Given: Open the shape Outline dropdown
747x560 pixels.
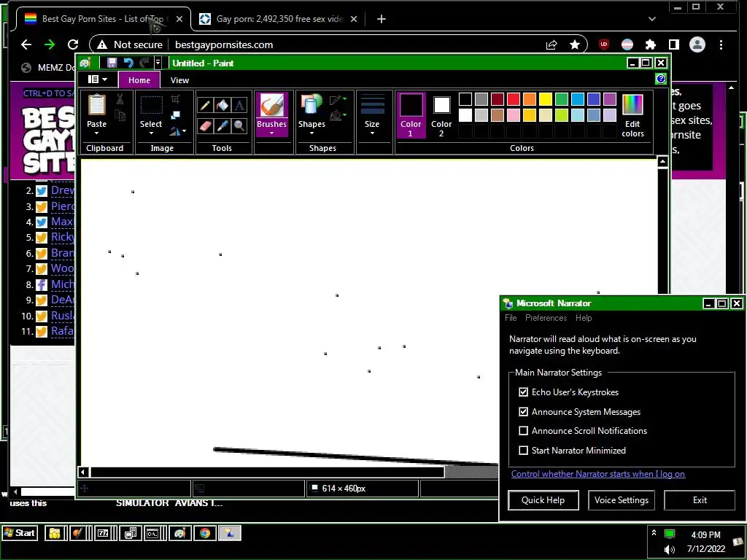Looking at the screenshot, I should pyautogui.click(x=338, y=99).
